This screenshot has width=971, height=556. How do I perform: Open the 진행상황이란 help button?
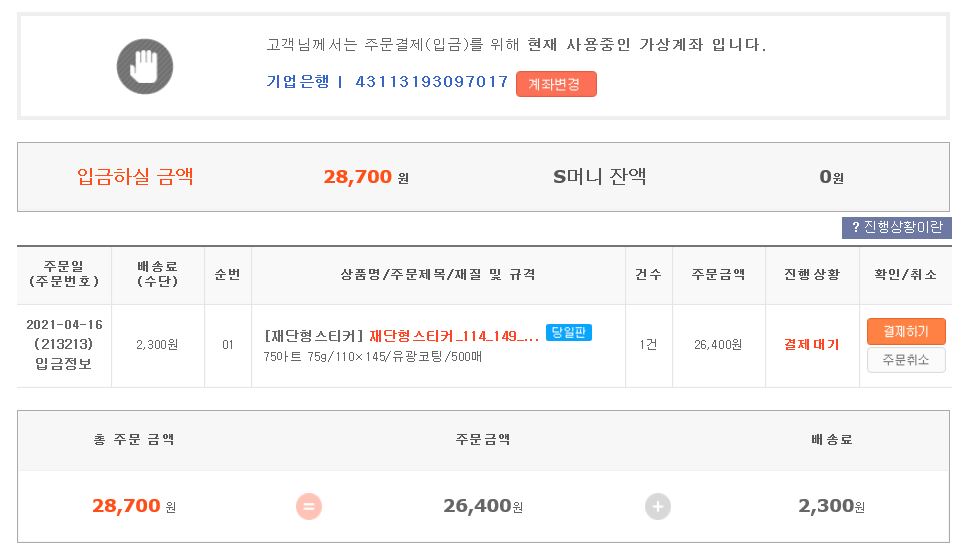(896, 228)
